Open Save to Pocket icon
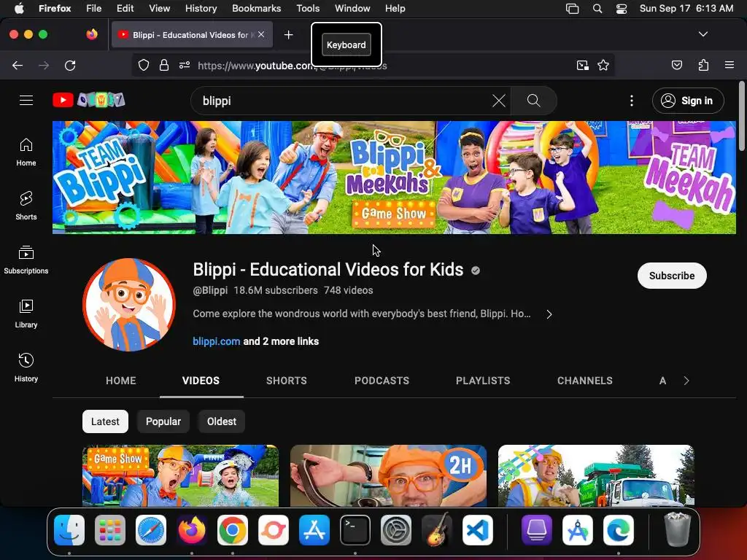The width and height of the screenshot is (747, 560). pos(676,65)
